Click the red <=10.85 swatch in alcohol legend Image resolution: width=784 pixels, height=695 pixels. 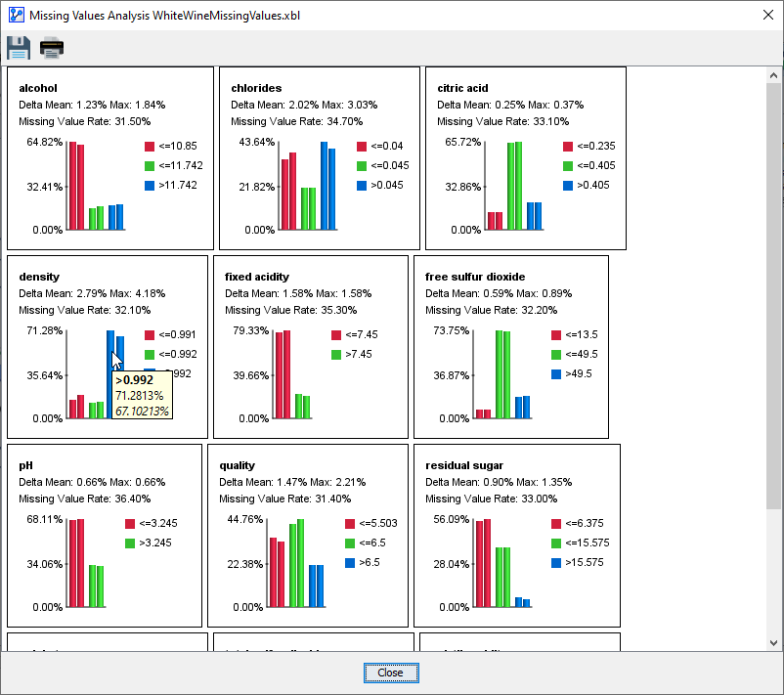tap(150, 147)
